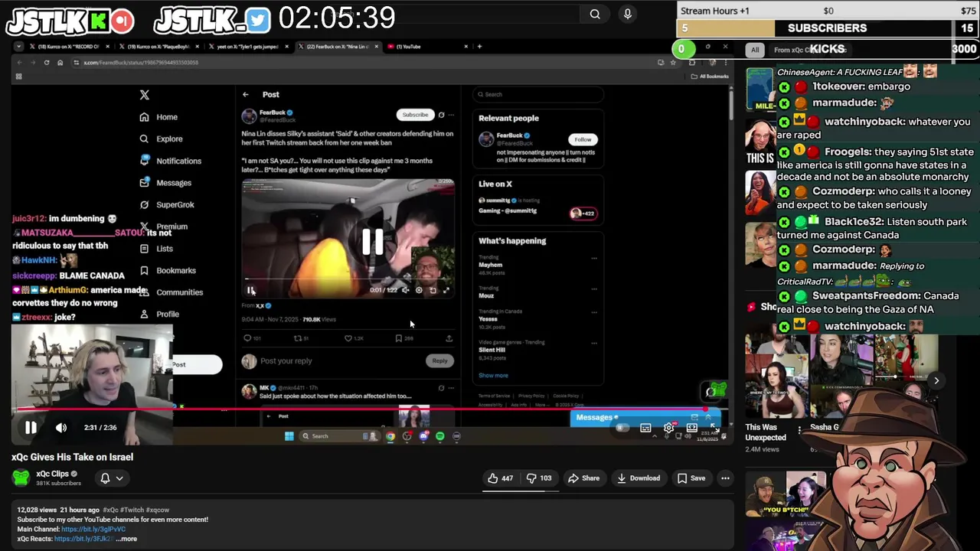
Task: Open xQc Clips notification bell dropdown
Action: click(112, 478)
